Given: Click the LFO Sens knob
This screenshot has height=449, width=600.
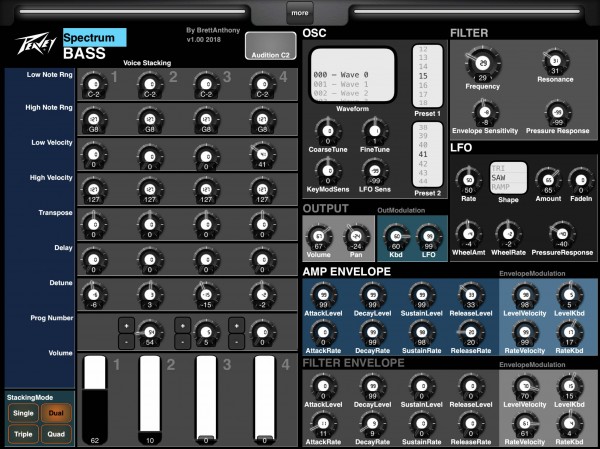Looking at the screenshot, I should 375,172.
